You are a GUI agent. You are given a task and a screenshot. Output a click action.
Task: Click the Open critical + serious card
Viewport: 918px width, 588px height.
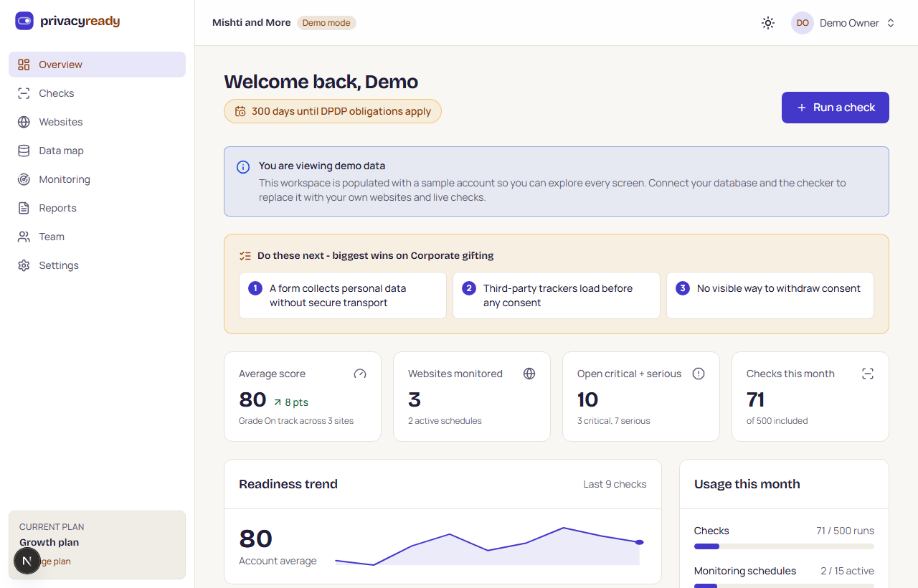641,397
